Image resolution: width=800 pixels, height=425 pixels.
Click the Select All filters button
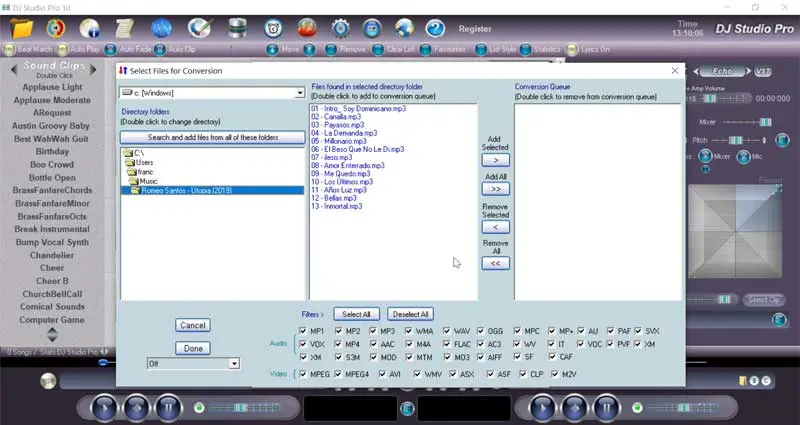(x=356, y=314)
